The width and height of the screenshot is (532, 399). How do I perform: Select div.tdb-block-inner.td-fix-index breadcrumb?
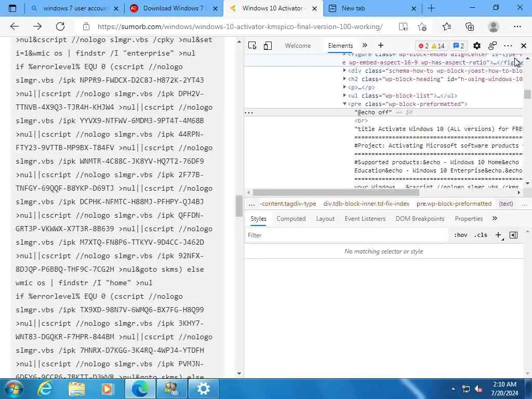click(366, 204)
